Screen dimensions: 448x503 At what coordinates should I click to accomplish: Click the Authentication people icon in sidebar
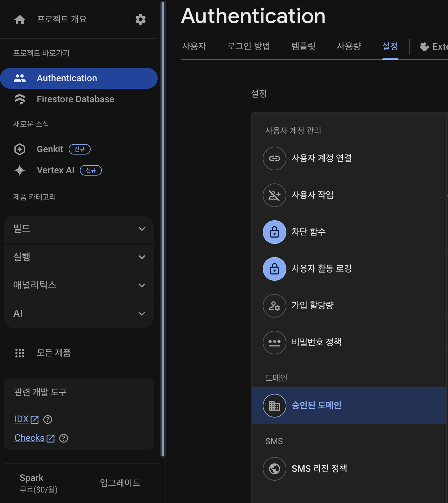pyautogui.click(x=20, y=78)
